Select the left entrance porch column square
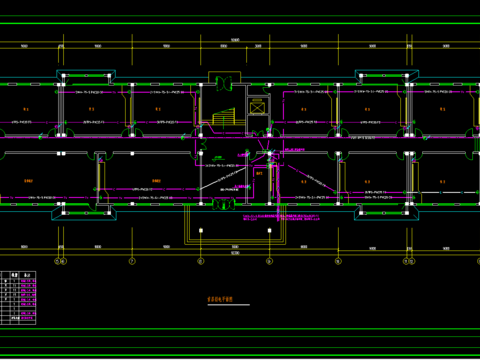This screenshot has width=480, height=360. 201,230
